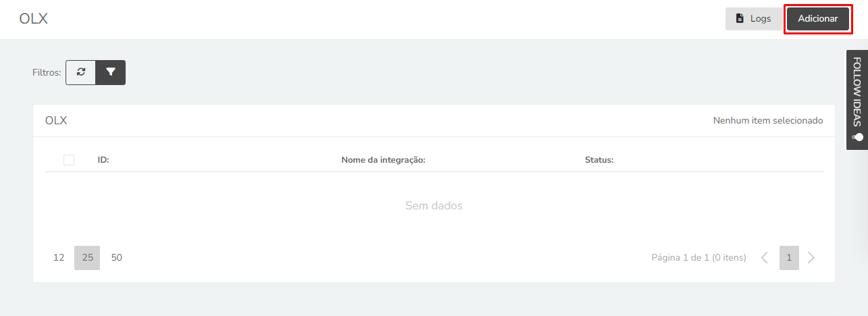Click the Página 1 de 1 info text
This screenshot has width=868, height=316.
coord(698,257)
